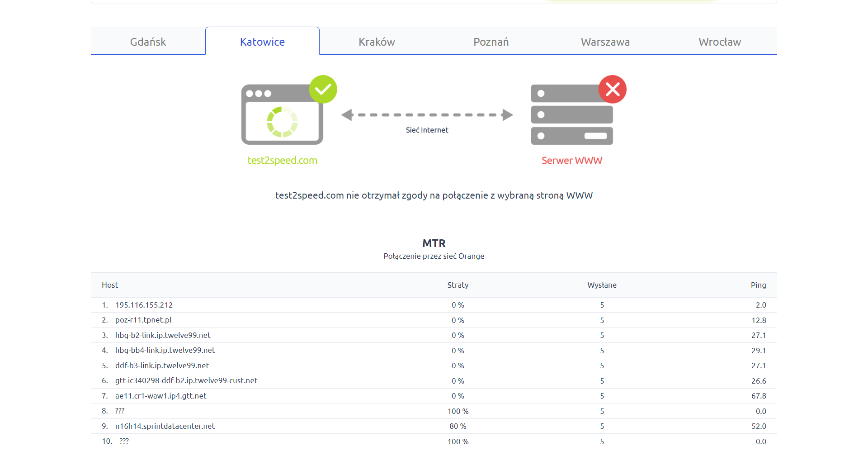Open the Kraków tab
This screenshot has width=868, height=451.
[x=377, y=42]
